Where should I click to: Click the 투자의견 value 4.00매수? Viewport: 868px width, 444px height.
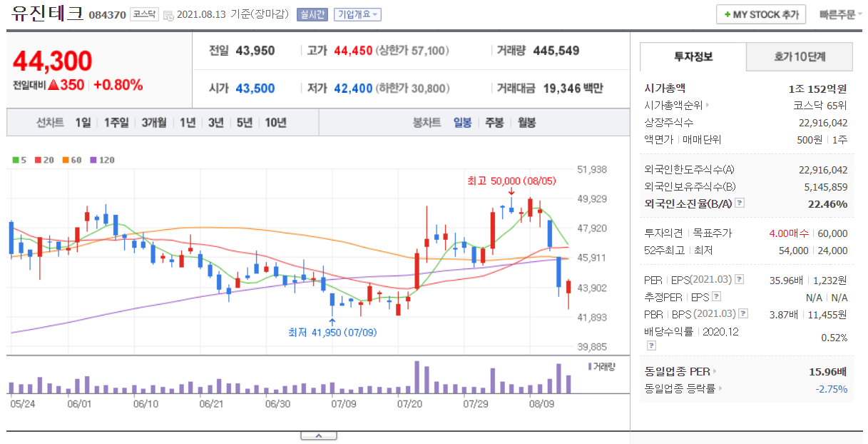tap(789, 233)
